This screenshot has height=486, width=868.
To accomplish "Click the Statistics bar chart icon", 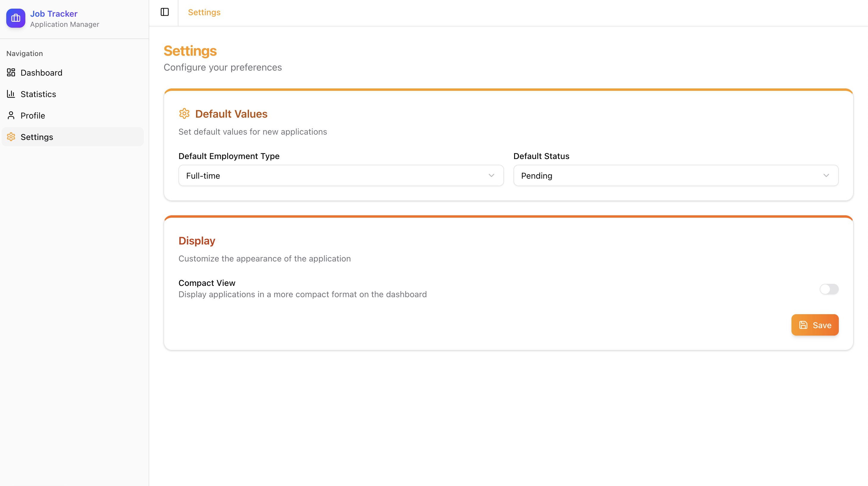I will tap(11, 94).
